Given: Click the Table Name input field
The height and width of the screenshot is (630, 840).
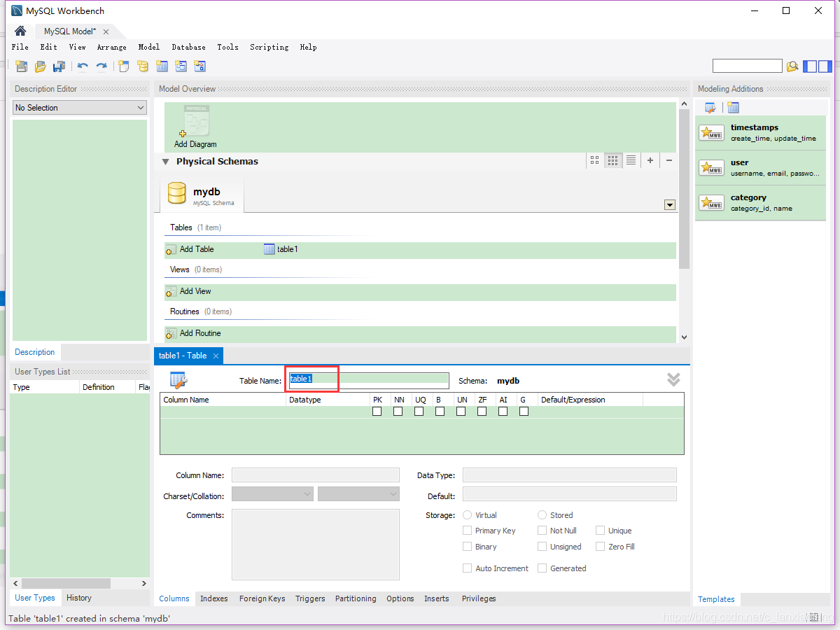Looking at the screenshot, I should click(x=369, y=379).
